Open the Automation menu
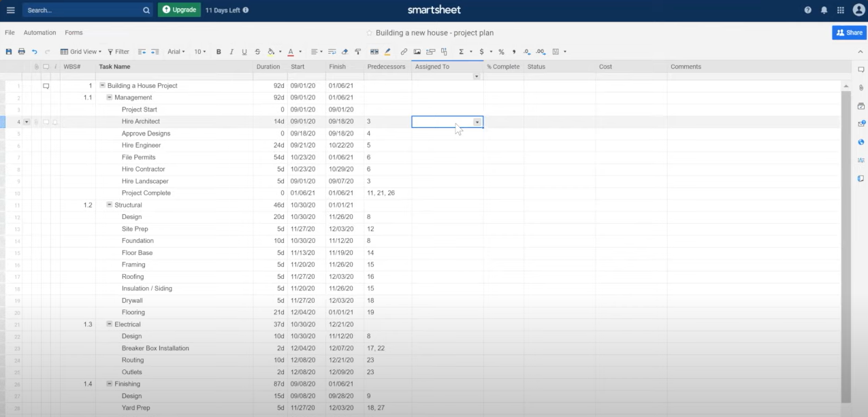This screenshot has height=417, width=868. pyautogui.click(x=39, y=33)
